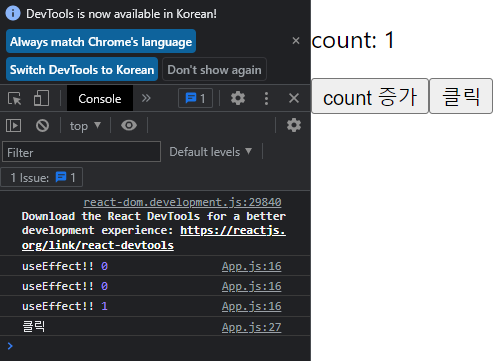This screenshot has height=361, width=500.
Task: Open App.js:16 link for first useEffect!! 0
Action: point(252,266)
